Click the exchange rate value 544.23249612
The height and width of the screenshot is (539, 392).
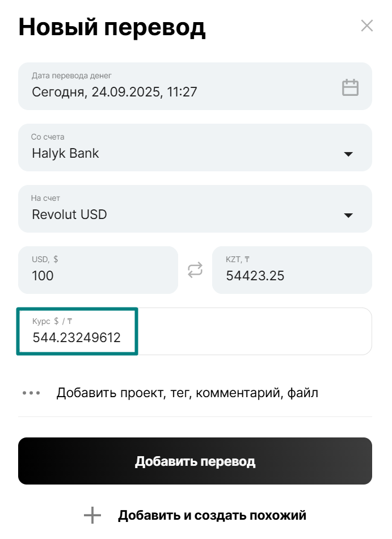pos(77,338)
